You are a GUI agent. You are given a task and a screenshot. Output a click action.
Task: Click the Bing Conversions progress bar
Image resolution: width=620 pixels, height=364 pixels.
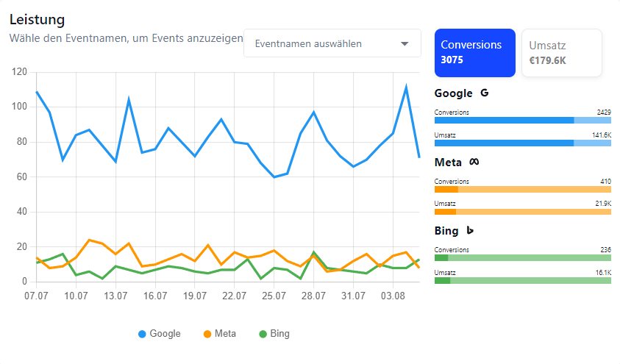coord(522,257)
